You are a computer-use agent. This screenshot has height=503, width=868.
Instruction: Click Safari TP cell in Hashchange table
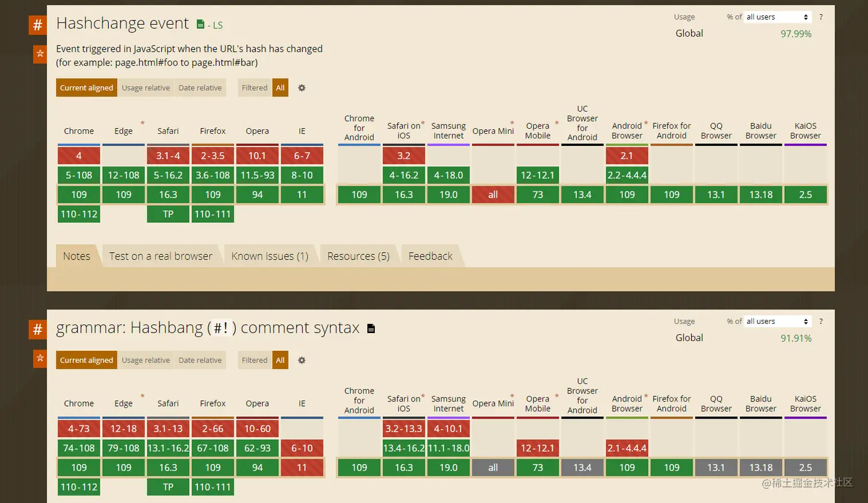[x=168, y=214]
